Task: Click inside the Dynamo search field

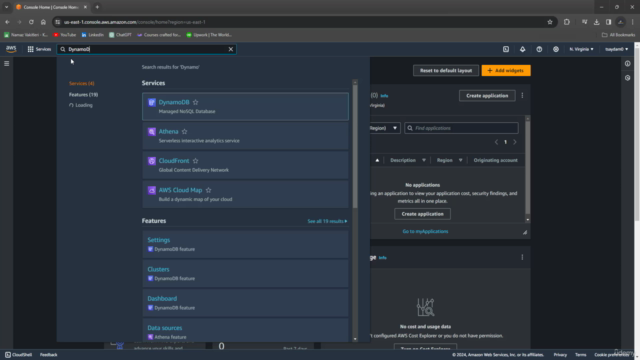Action: point(146,49)
